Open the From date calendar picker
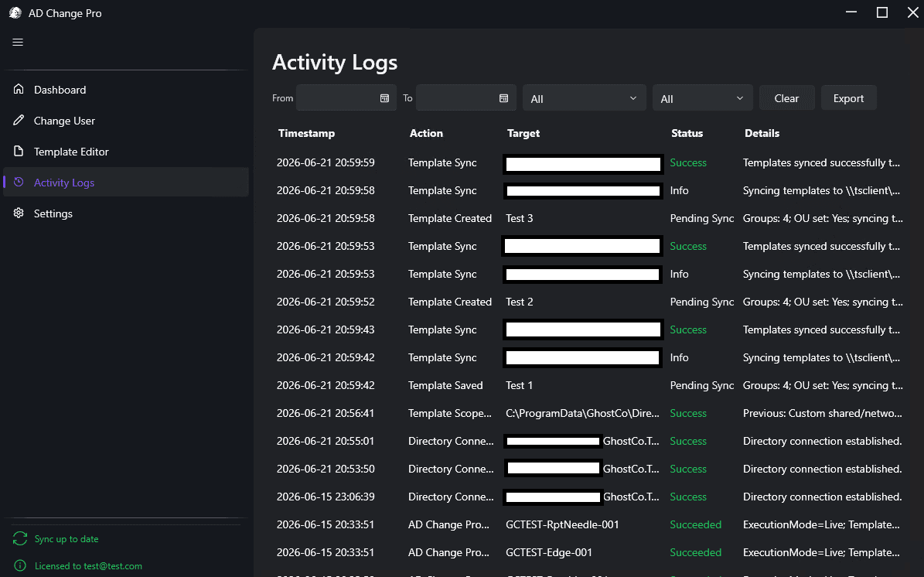The image size is (924, 577). [384, 98]
